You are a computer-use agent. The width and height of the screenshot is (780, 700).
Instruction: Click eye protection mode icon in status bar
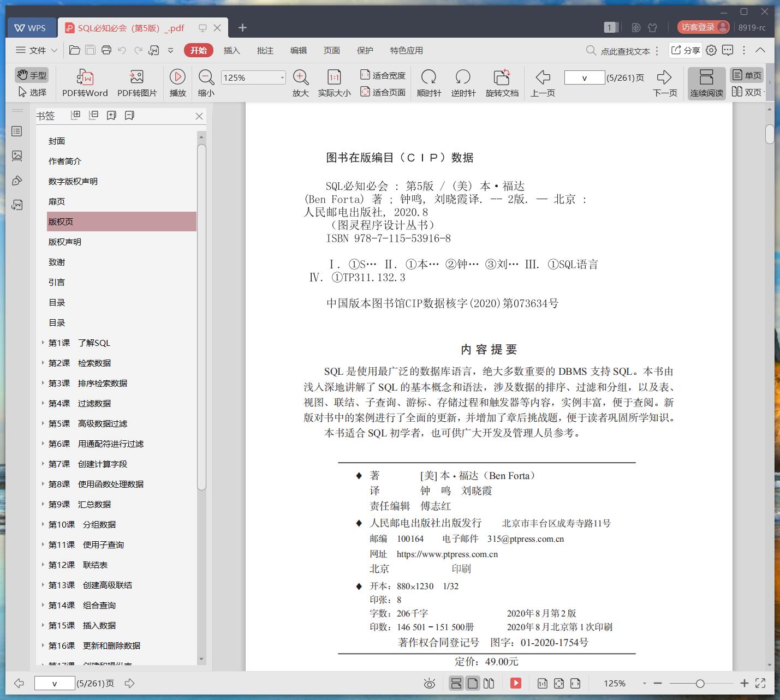coord(430,684)
